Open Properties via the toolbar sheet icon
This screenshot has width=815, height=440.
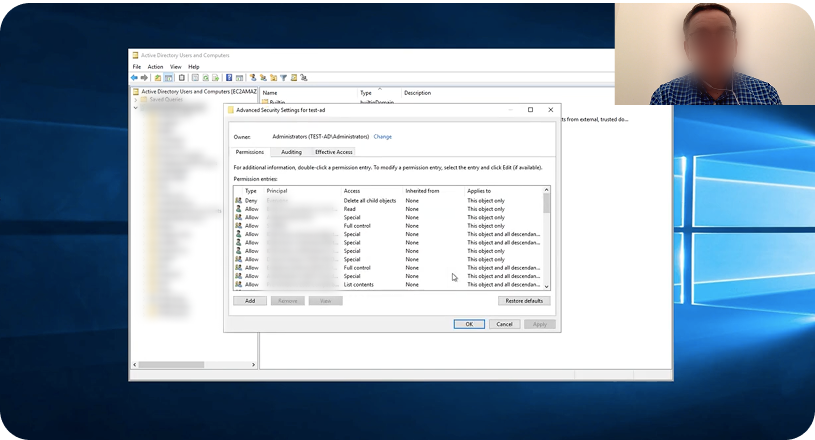click(195, 78)
